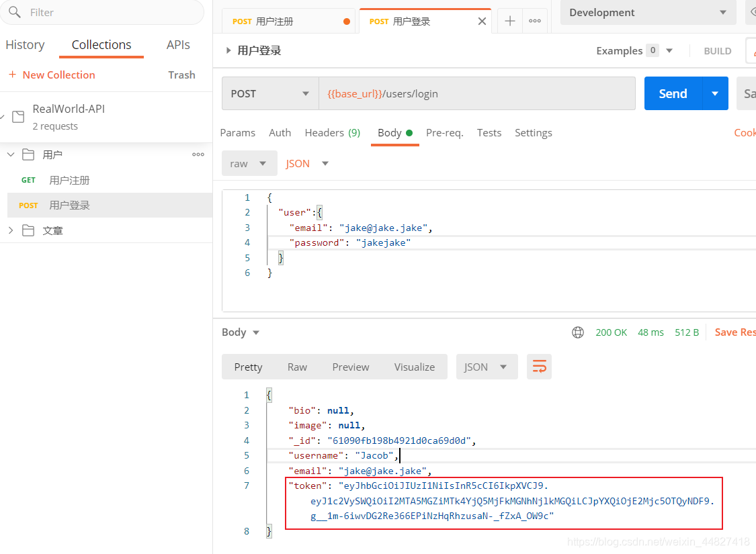Screen dimensions: 756x554
Task: Select the request Body tab
Action: pyautogui.click(x=395, y=132)
